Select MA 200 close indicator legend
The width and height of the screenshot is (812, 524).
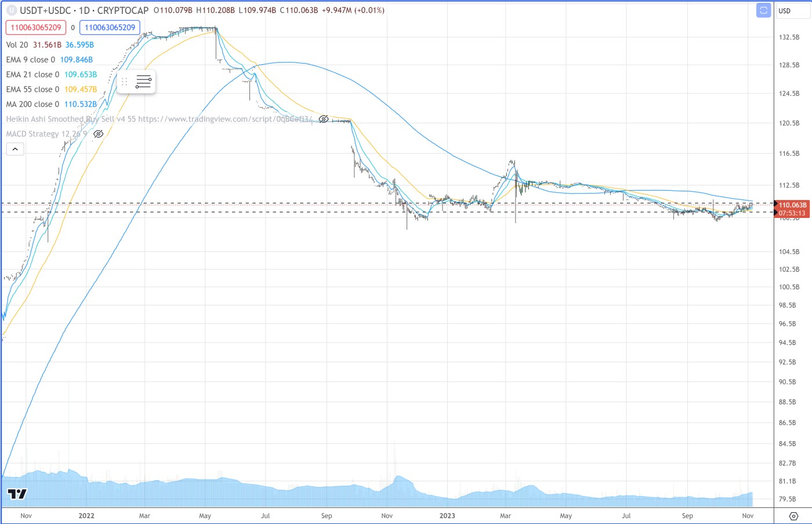[32, 104]
